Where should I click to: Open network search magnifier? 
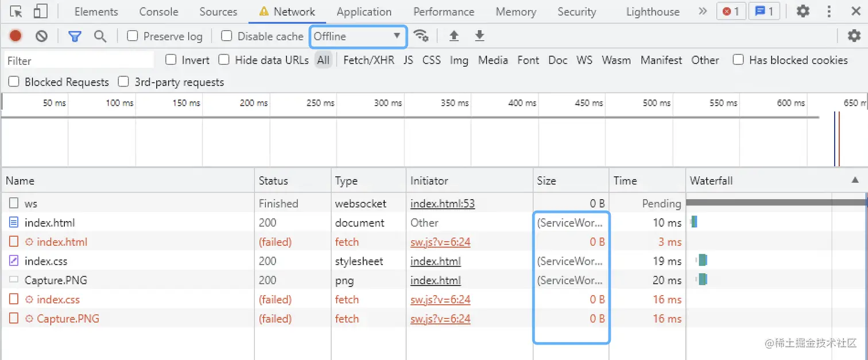(100, 36)
